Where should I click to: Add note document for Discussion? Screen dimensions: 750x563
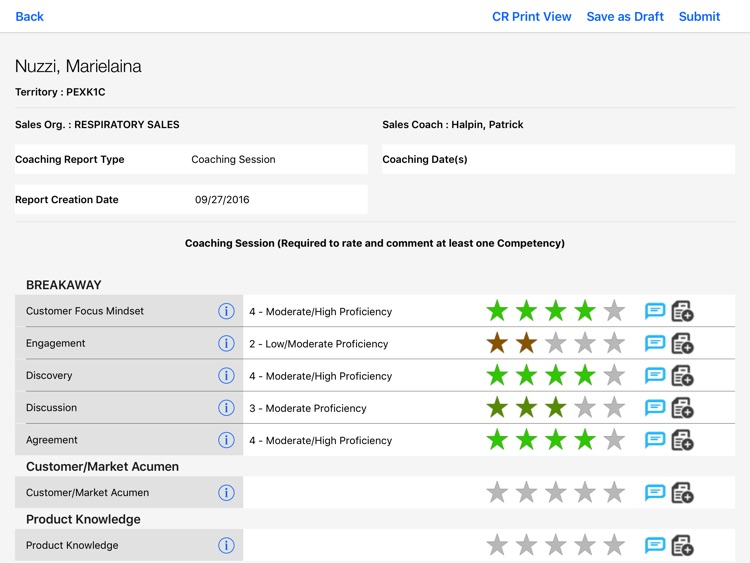(x=683, y=408)
